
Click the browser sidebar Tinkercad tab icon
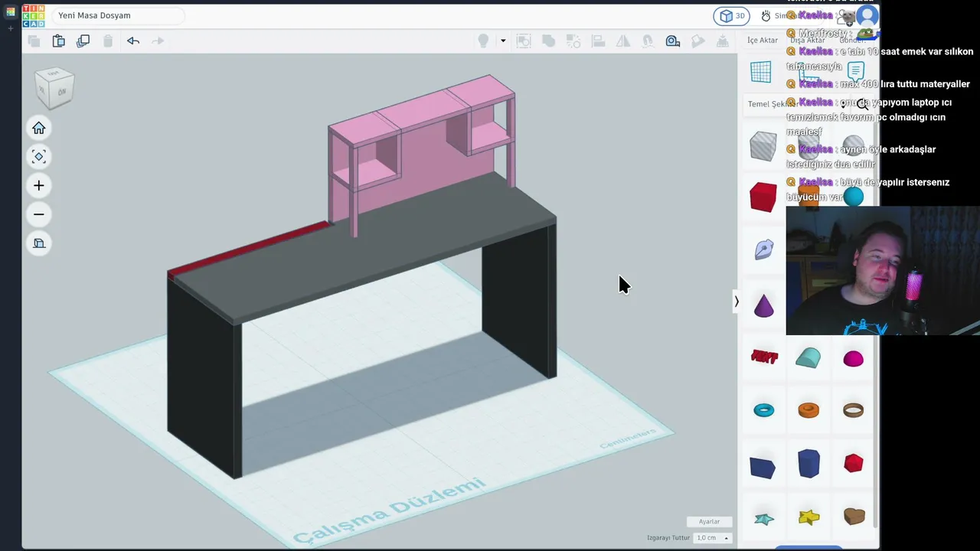pos(11,11)
